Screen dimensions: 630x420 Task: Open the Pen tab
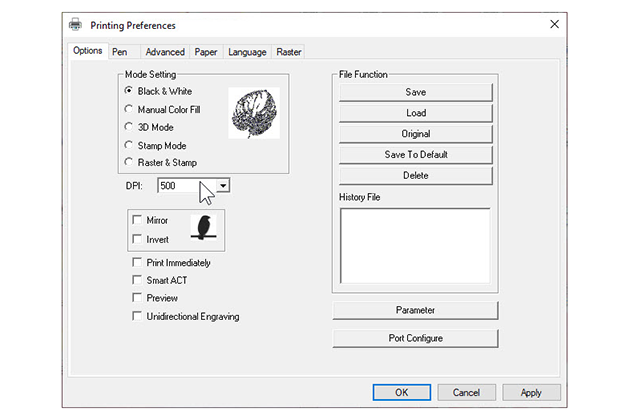point(120,51)
